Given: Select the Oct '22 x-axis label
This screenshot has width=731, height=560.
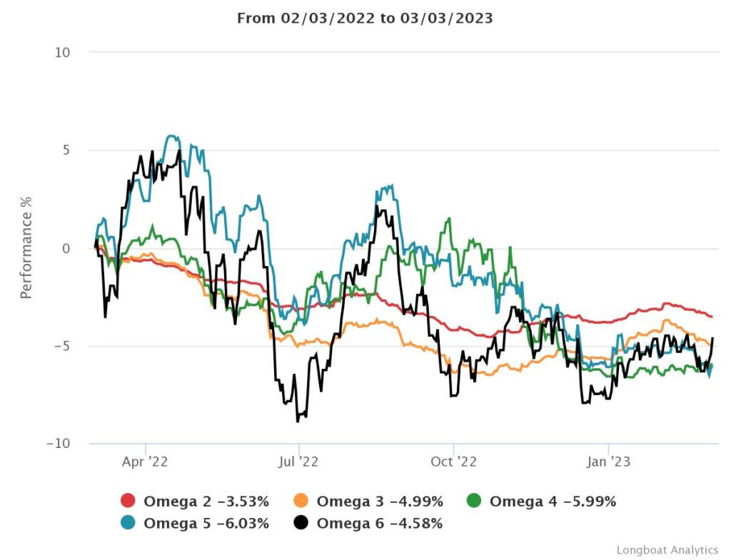Looking at the screenshot, I should [x=453, y=462].
